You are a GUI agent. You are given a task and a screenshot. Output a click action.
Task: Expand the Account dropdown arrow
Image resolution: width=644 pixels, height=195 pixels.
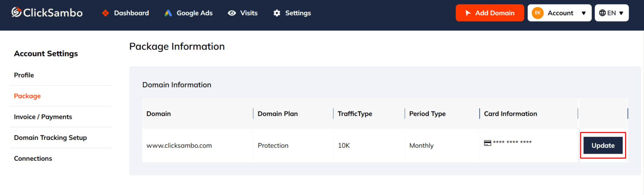(x=584, y=13)
